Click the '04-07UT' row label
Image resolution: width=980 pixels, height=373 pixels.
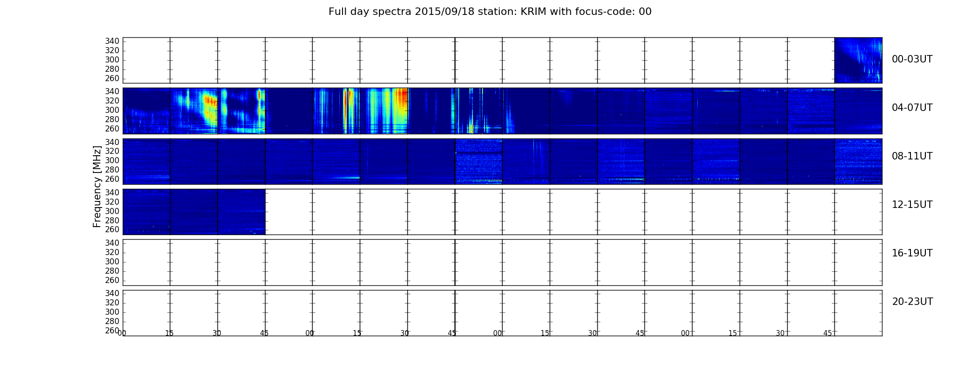(x=912, y=108)
